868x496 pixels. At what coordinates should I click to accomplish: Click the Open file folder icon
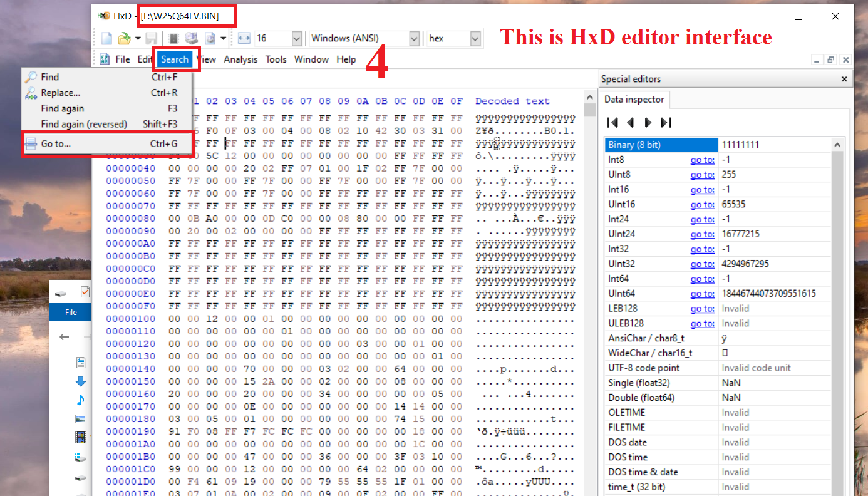(x=124, y=39)
